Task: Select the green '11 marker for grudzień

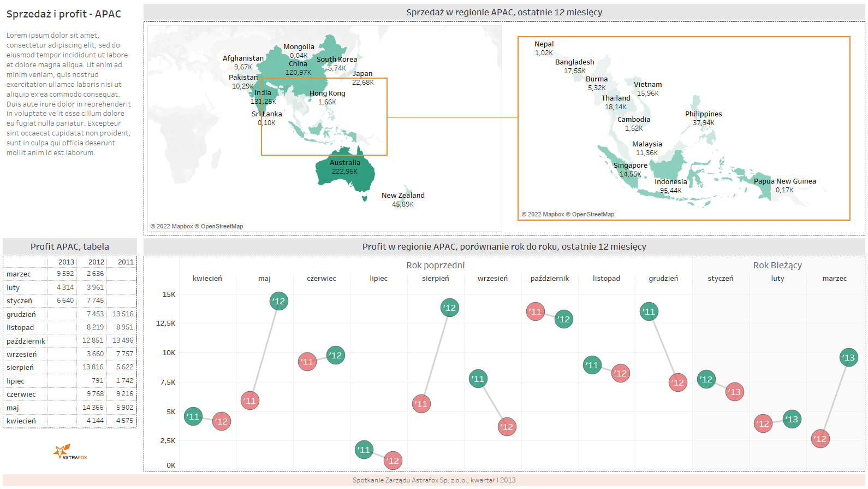Action: point(649,312)
